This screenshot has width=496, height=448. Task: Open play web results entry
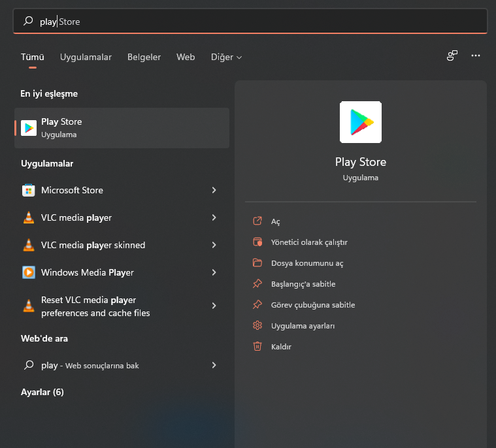pyautogui.click(x=122, y=365)
